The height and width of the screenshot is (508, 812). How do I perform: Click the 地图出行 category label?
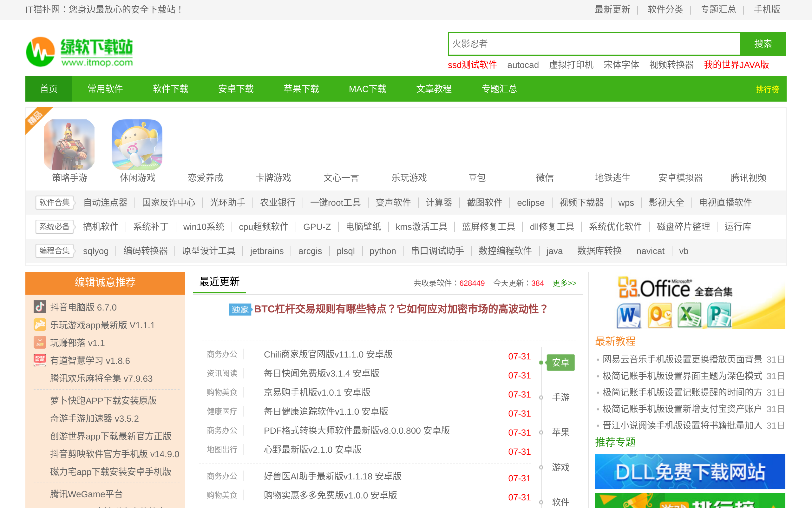click(222, 450)
